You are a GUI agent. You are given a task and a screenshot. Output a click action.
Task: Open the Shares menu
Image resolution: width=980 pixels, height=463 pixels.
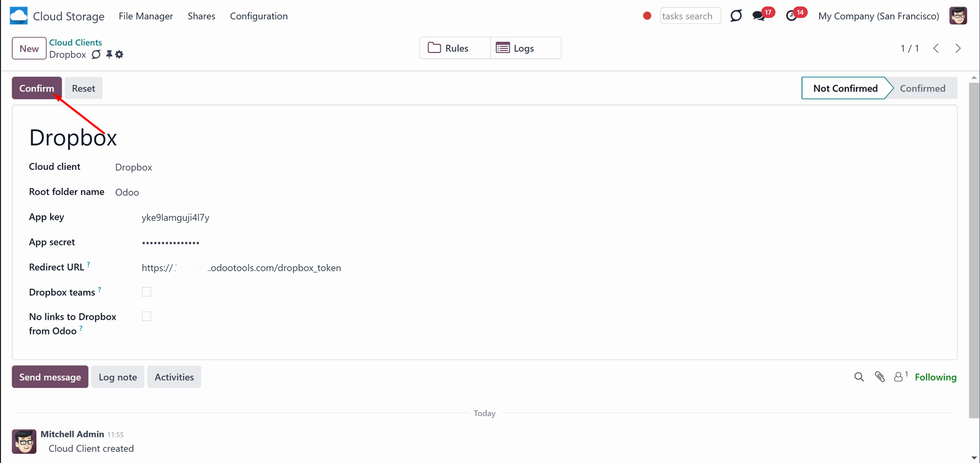coord(202,16)
